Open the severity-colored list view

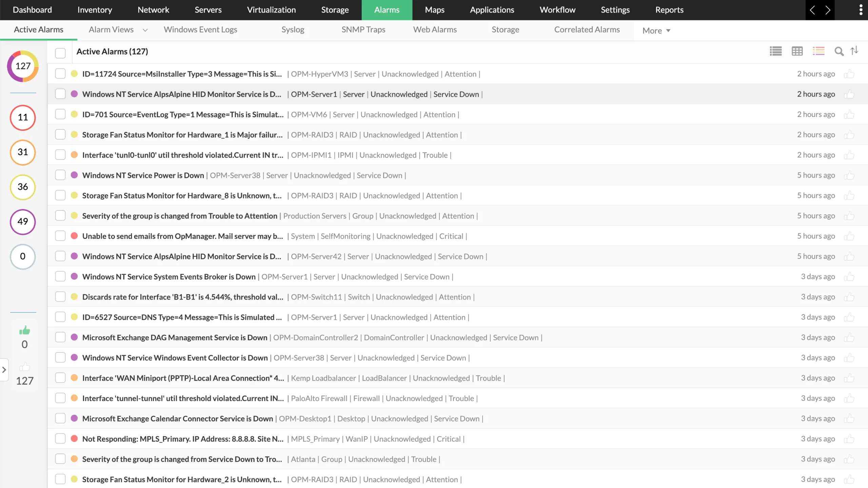coord(819,51)
